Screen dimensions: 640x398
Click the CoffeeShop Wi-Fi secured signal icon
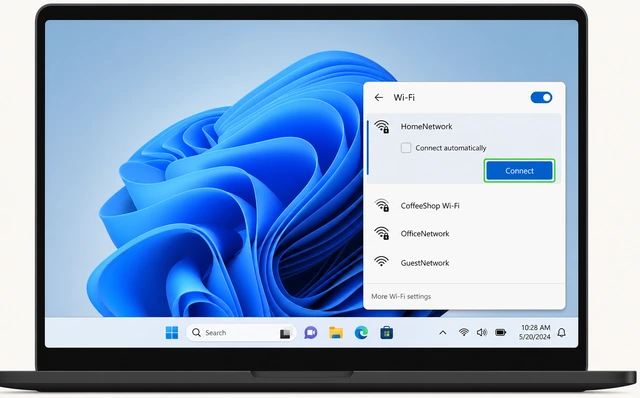[x=382, y=205]
